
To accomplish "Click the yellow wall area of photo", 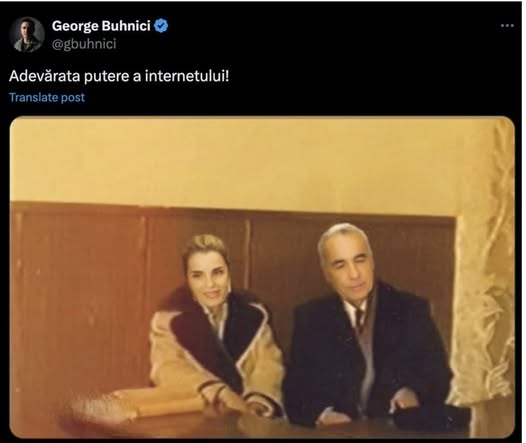I will pos(235,161).
